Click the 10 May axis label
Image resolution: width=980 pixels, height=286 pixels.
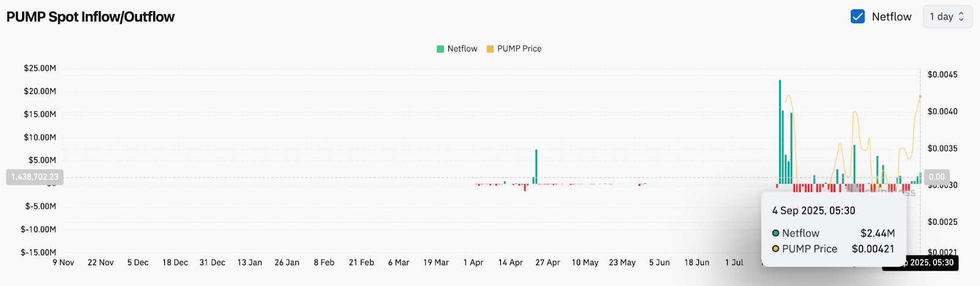585,262
